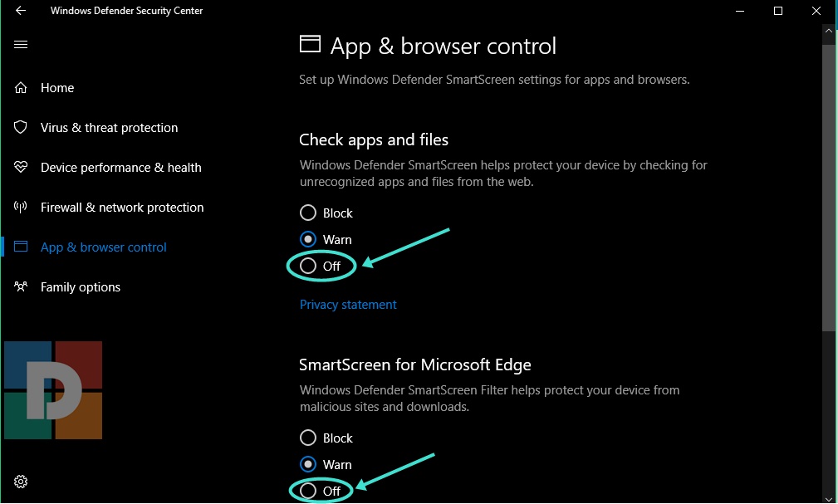Click the Home house icon
Image resolution: width=838 pixels, height=504 pixels.
click(x=22, y=88)
